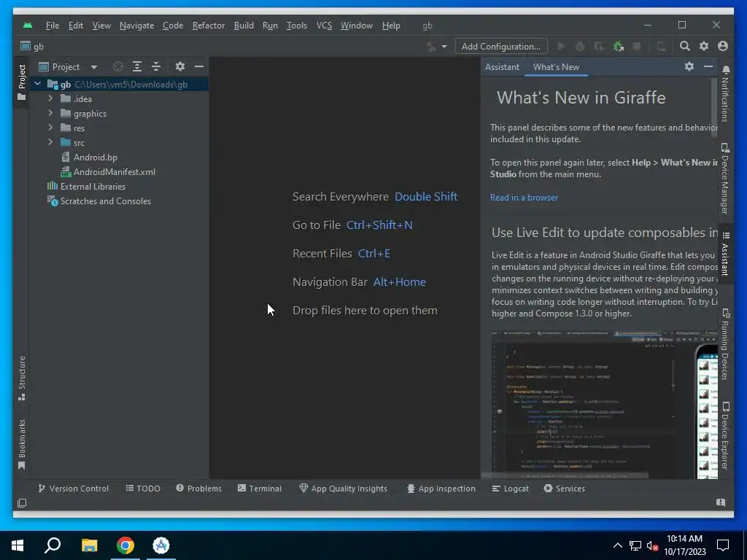The image size is (747, 560).
Task: Open Windows Start menu
Action: [x=18, y=545]
